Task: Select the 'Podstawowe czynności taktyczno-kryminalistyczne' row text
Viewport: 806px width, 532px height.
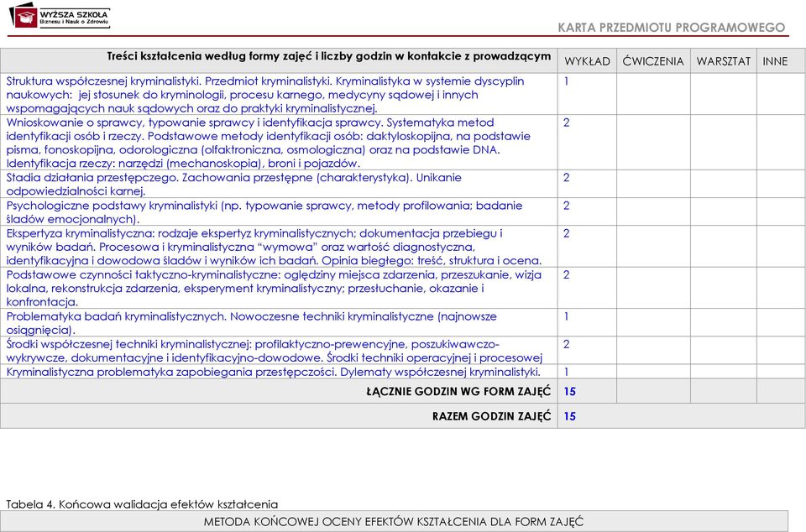Action: coord(274,288)
